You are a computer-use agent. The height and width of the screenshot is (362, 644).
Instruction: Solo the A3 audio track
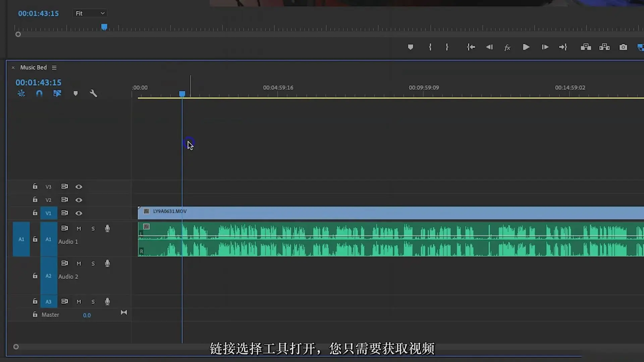coord(93,302)
